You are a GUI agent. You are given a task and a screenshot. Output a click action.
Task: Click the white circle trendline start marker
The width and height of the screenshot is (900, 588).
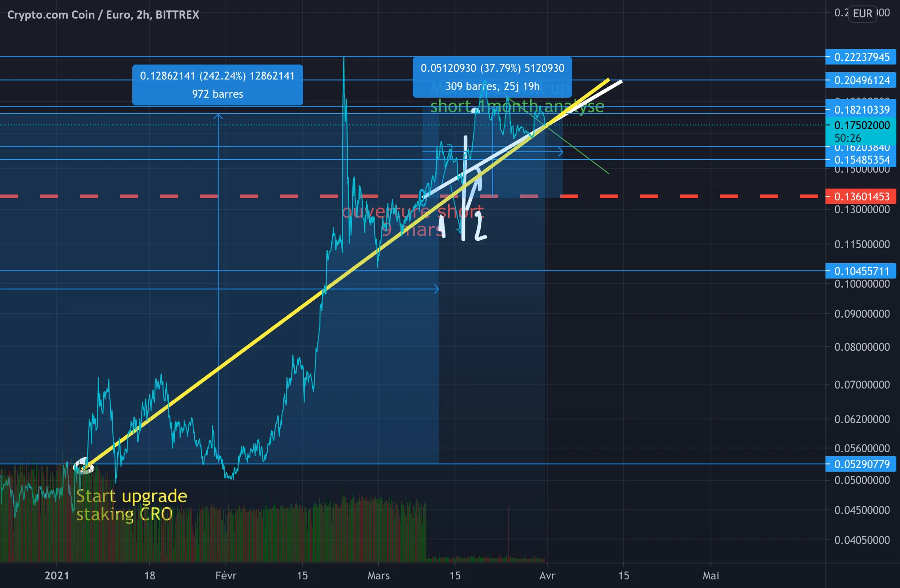click(x=83, y=466)
